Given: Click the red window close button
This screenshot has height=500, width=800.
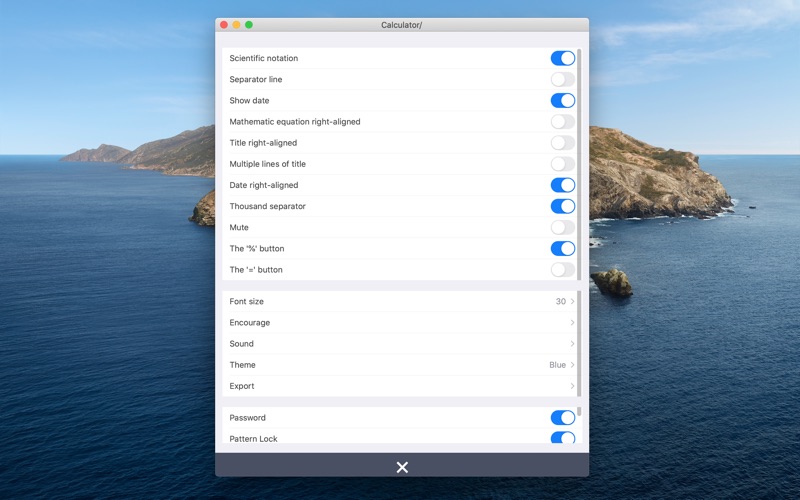Looking at the screenshot, I should click(x=223, y=24).
